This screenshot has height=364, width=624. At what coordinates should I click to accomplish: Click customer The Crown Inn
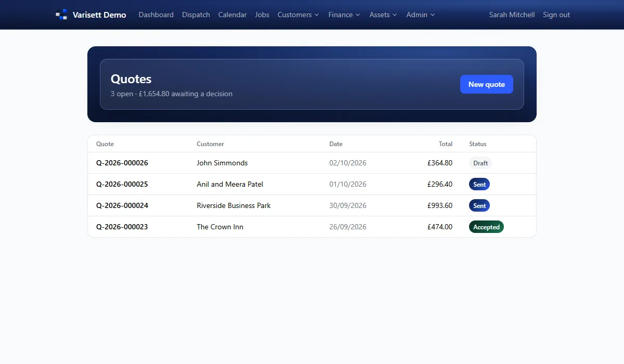[x=220, y=227]
